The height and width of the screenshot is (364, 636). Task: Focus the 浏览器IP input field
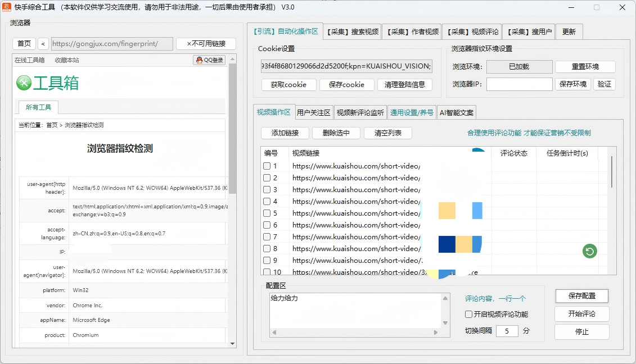click(x=519, y=84)
